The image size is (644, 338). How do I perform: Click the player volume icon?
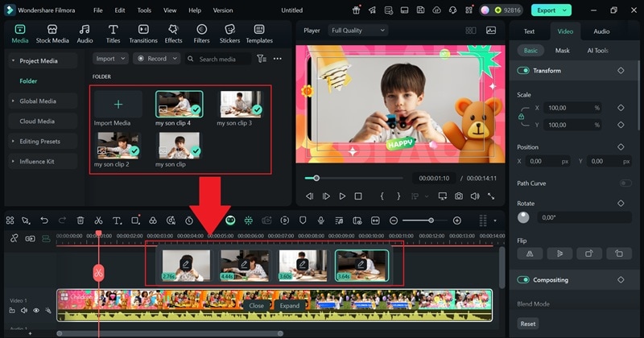(x=475, y=196)
